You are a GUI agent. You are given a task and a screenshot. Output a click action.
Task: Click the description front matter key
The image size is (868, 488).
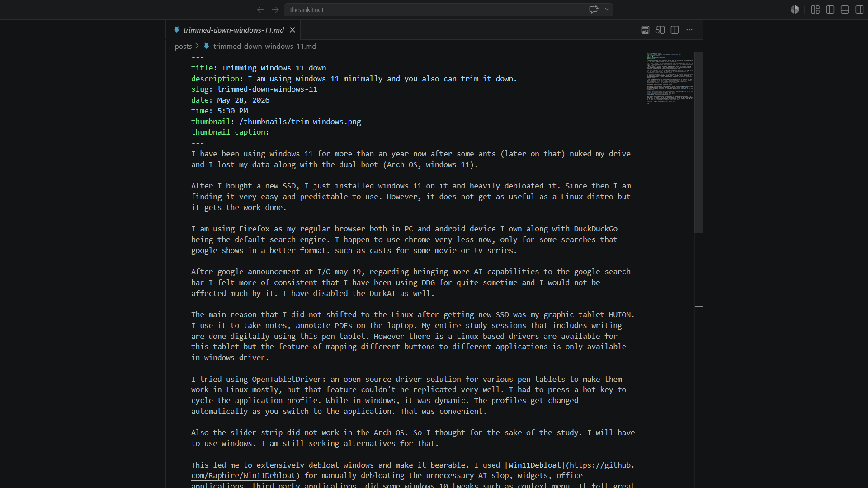(215, 79)
